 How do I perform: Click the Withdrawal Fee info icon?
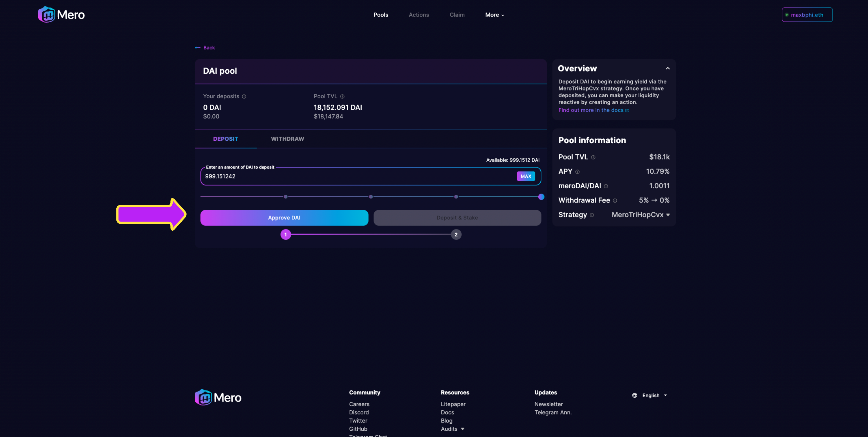coord(615,201)
